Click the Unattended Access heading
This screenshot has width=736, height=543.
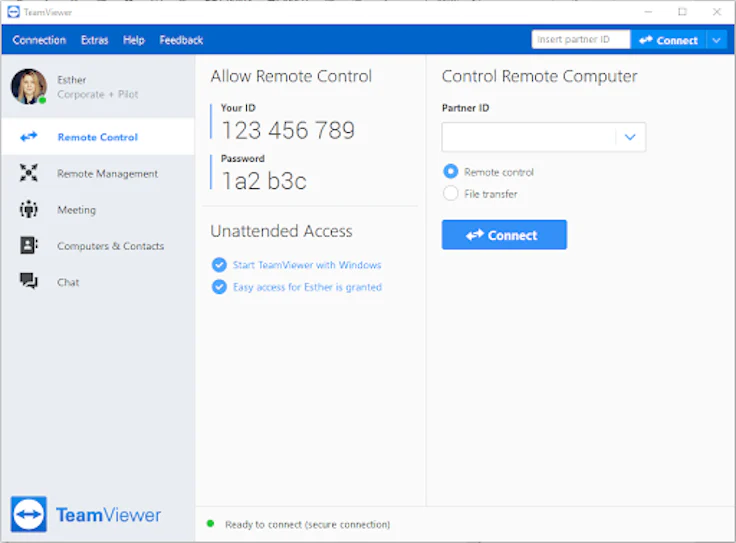pyautogui.click(x=281, y=231)
